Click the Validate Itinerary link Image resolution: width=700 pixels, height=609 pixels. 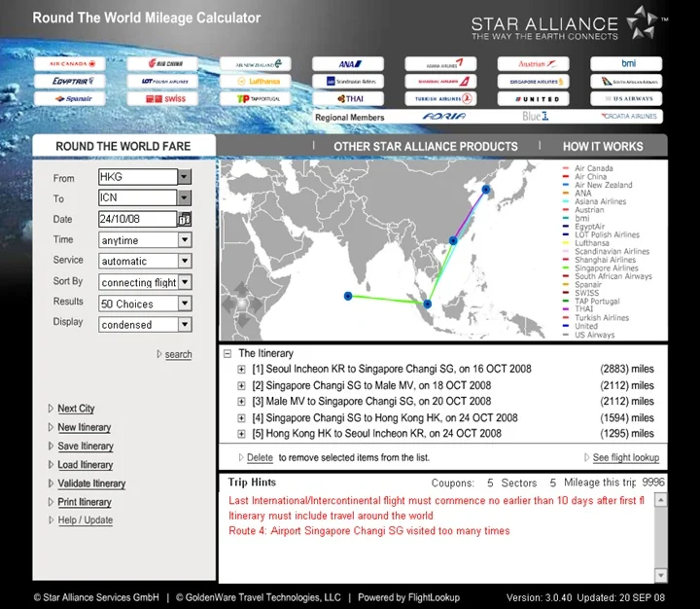pyautogui.click(x=91, y=484)
